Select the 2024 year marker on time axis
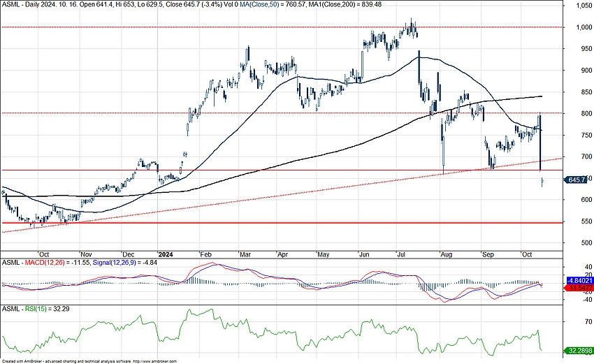 click(166, 254)
